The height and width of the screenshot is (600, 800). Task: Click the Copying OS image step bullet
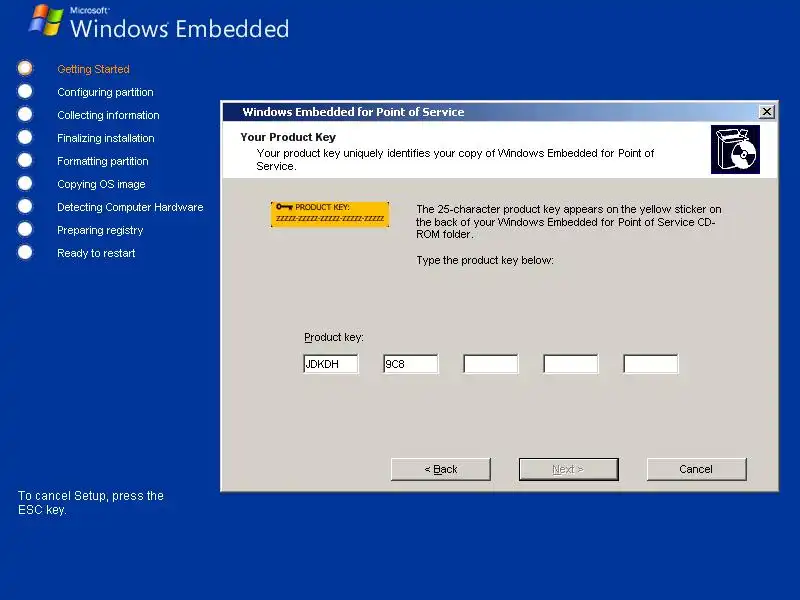coord(25,183)
